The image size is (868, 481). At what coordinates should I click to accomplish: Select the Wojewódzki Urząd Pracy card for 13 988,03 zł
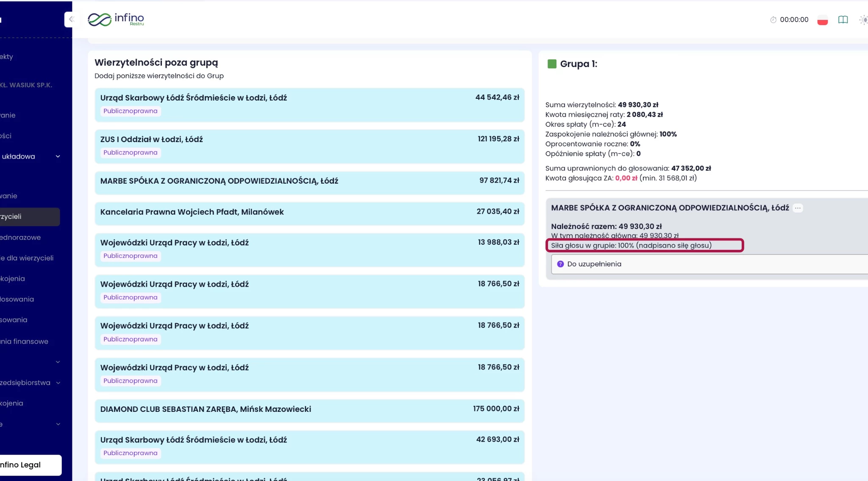[309, 250]
